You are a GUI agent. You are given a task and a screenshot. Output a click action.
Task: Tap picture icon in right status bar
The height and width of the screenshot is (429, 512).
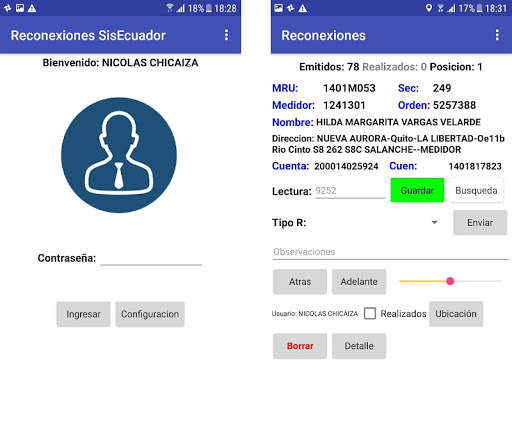279,8
